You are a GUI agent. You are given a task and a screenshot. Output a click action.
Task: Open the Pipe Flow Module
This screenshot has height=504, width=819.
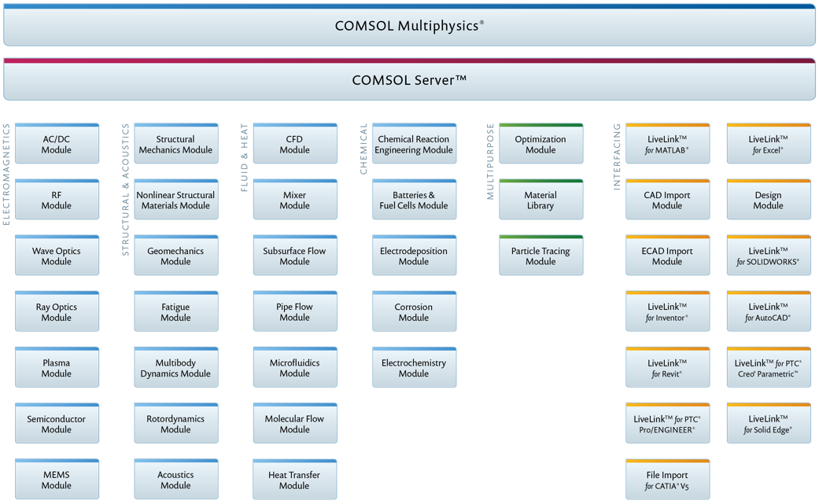[x=295, y=311]
